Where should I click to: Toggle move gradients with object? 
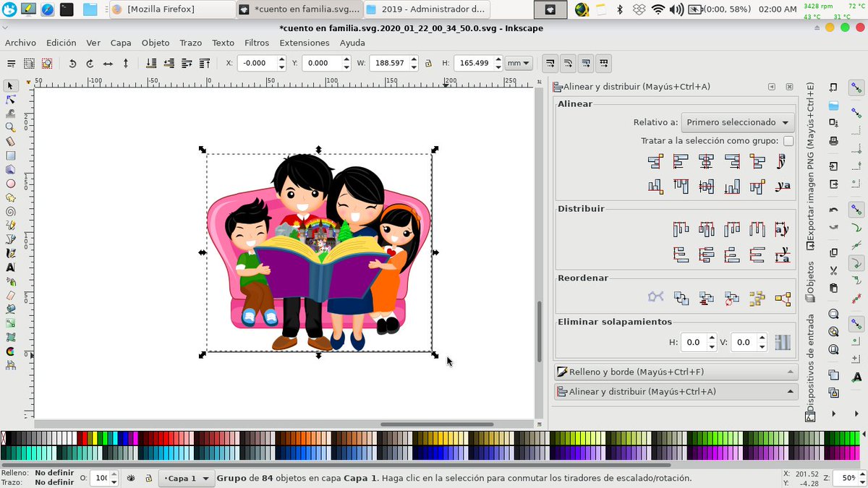[587, 64]
